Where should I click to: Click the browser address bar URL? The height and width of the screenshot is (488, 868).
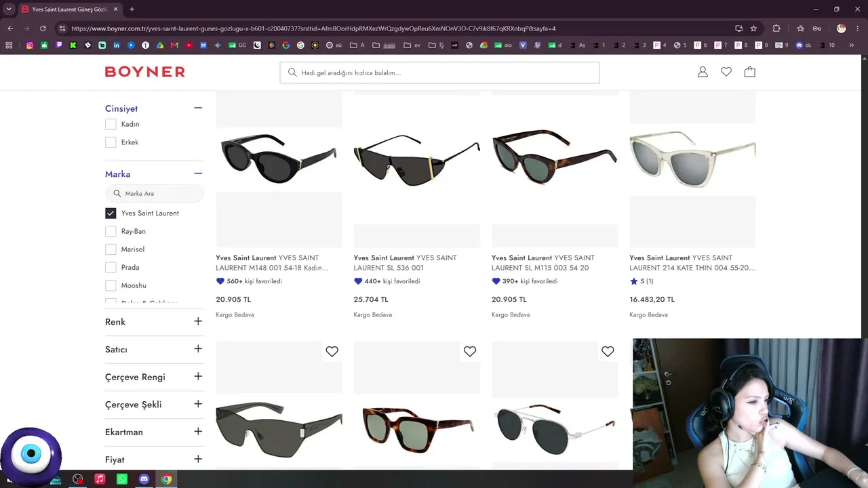(313, 28)
